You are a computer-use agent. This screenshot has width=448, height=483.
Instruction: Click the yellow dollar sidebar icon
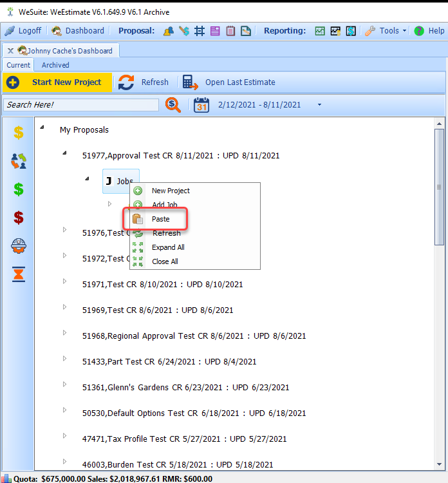pyautogui.click(x=19, y=133)
